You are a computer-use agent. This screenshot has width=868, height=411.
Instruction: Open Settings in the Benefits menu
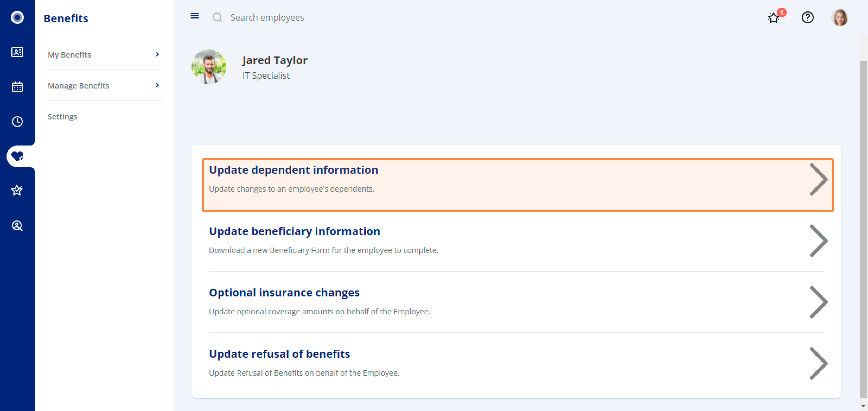click(62, 117)
